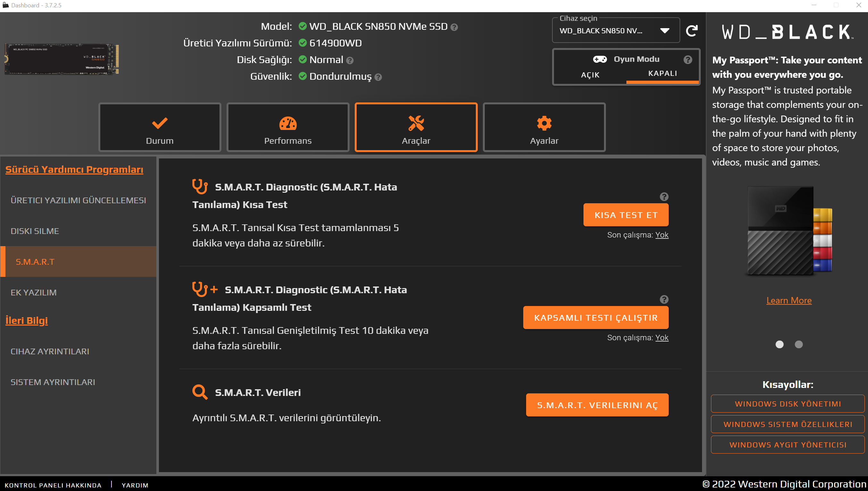Turn Oyun Modu to AÇIK

(590, 75)
